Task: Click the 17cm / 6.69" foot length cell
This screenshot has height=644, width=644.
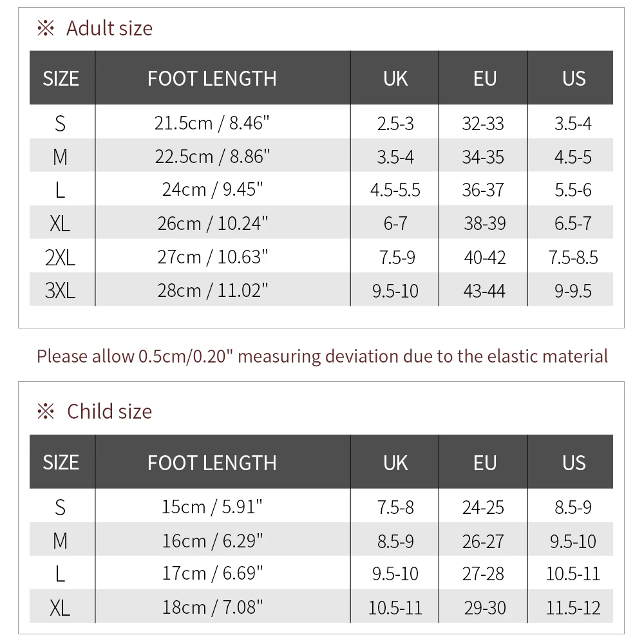Action: (x=212, y=573)
